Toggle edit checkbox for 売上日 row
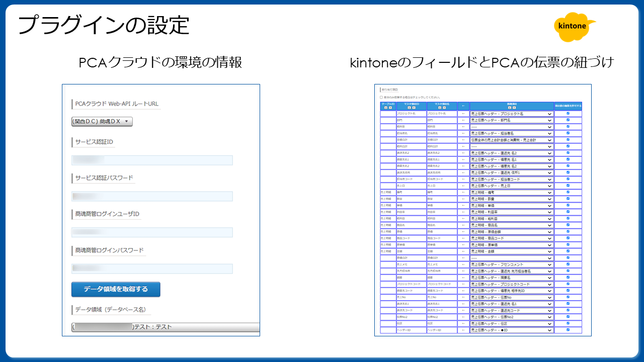The width and height of the screenshot is (644, 362). click(x=568, y=186)
